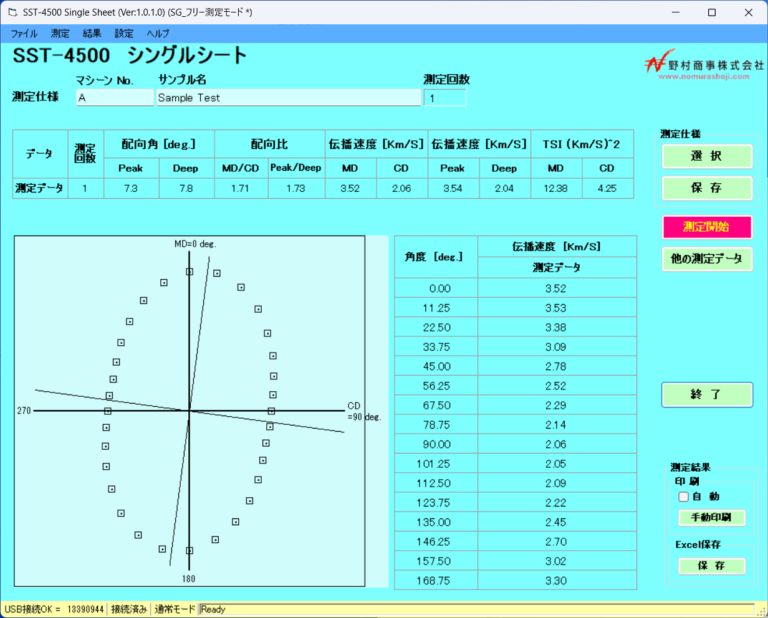Click the 157.50 angle row
This screenshot has height=618, width=768.
(515, 561)
